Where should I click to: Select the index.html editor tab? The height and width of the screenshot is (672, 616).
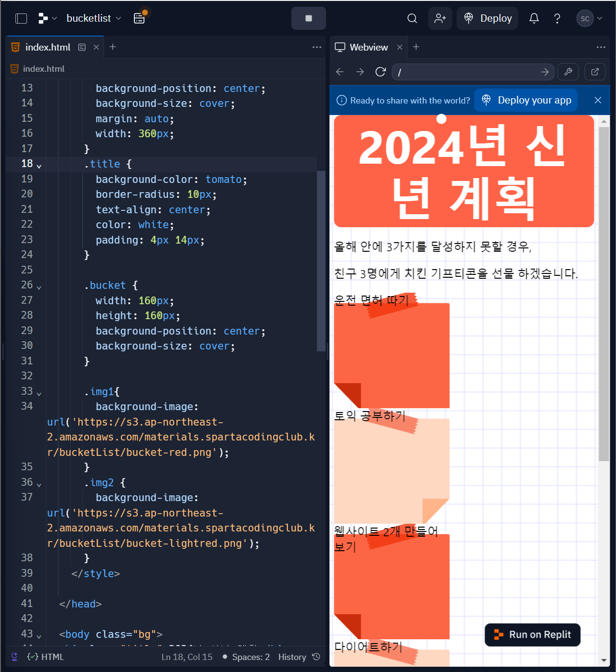pyautogui.click(x=48, y=47)
